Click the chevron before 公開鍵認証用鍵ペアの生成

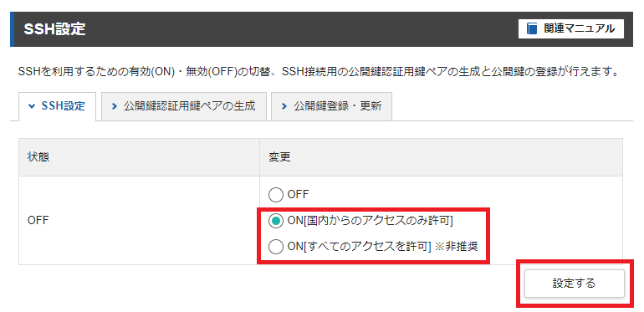[x=115, y=106]
